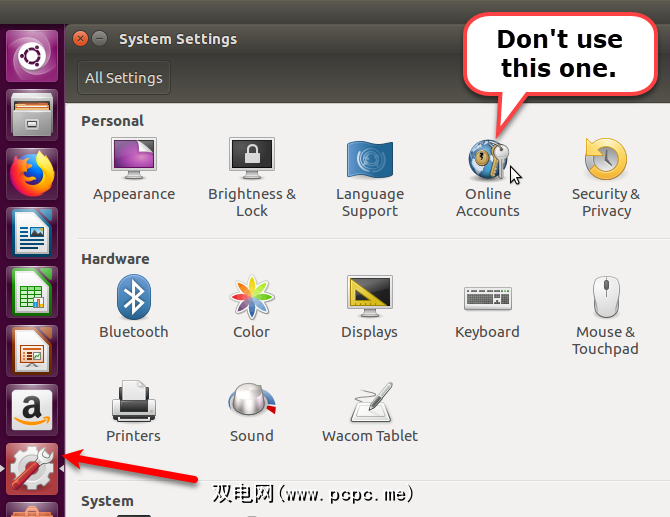Screen dimensions: 670x517
Task: Open Mouse & Touchpad settings
Action: pyautogui.click(x=605, y=316)
